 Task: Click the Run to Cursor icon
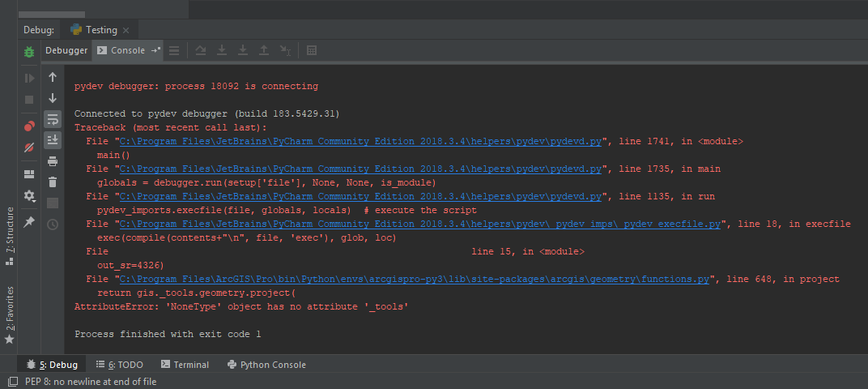(285, 50)
